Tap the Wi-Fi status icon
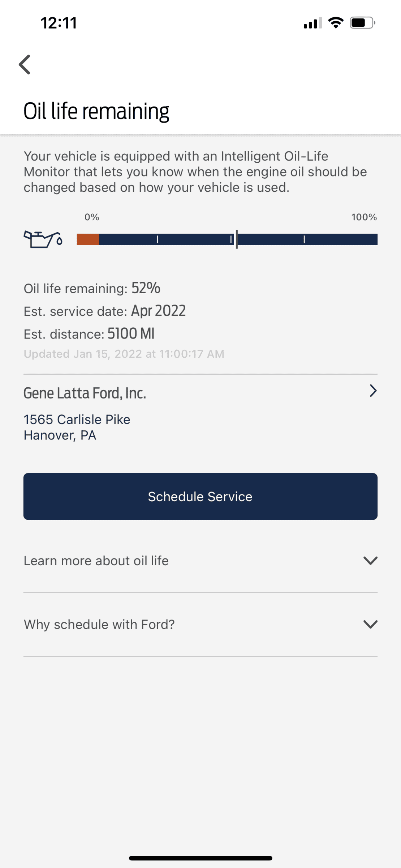The image size is (401, 868). point(336,23)
